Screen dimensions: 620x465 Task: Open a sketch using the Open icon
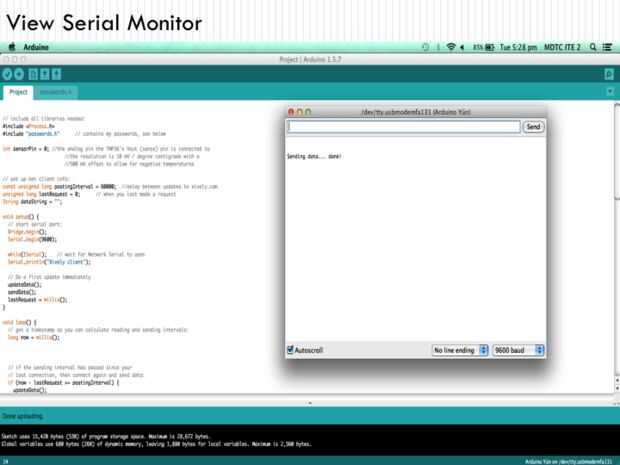tap(45, 74)
